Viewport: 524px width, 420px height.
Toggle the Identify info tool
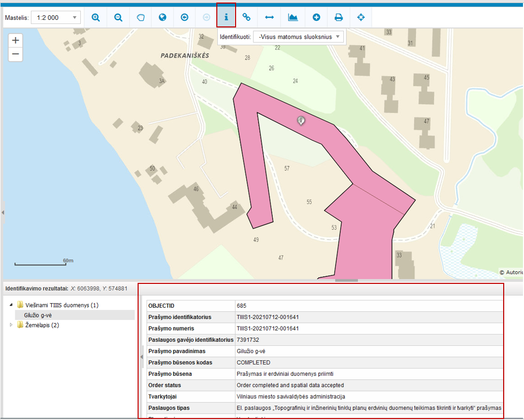226,17
